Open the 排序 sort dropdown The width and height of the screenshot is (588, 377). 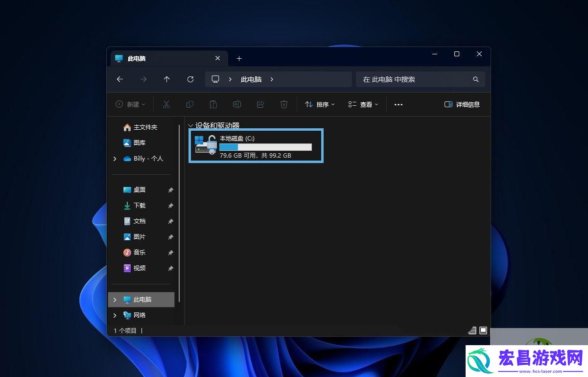(x=320, y=104)
